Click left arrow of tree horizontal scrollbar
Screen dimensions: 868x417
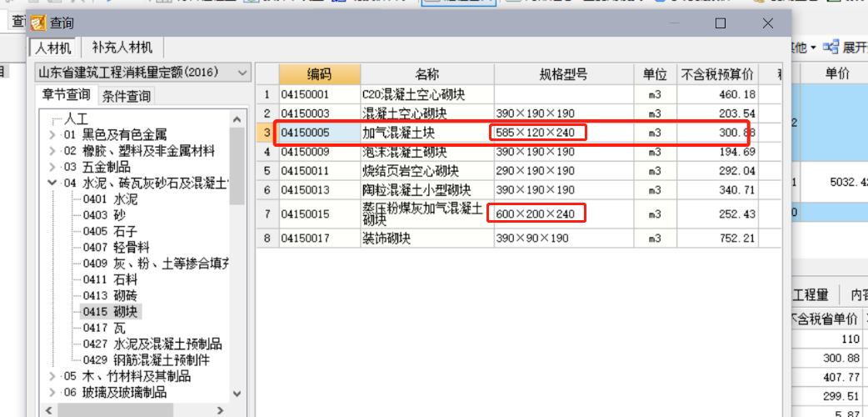click(x=48, y=410)
